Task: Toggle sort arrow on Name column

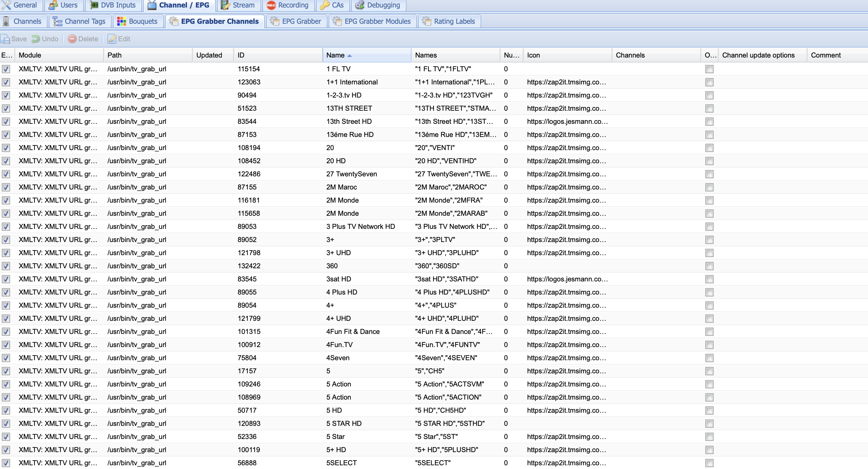Action: [350, 56]
